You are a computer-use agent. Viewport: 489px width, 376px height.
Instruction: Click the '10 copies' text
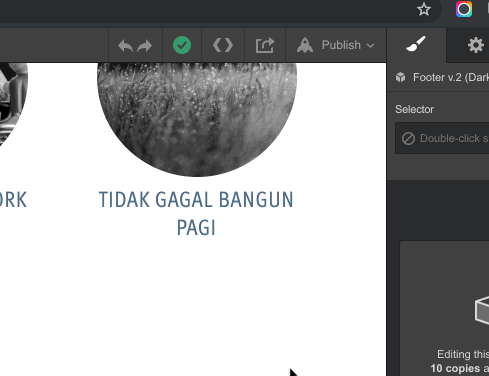pos(455,368)
